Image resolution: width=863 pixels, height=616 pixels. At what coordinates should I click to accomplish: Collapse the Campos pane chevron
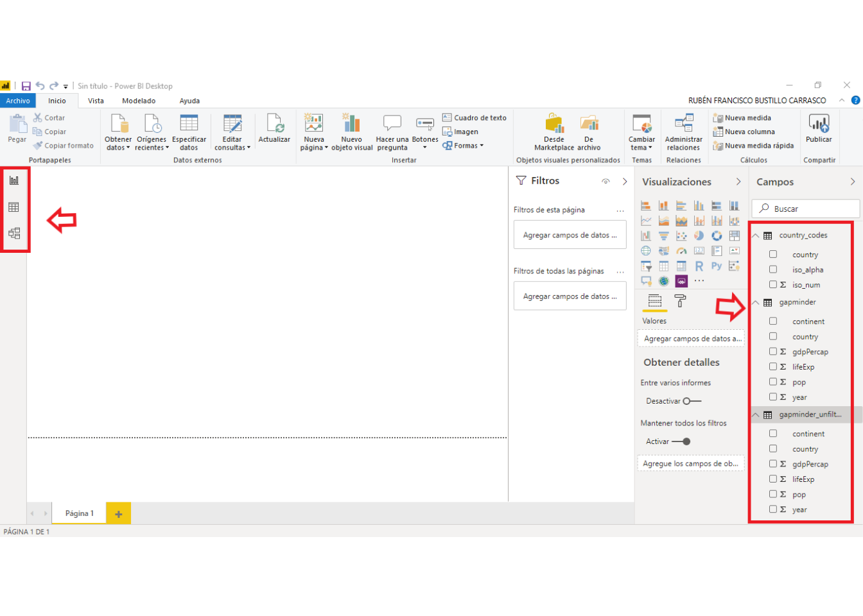point(853,182)
